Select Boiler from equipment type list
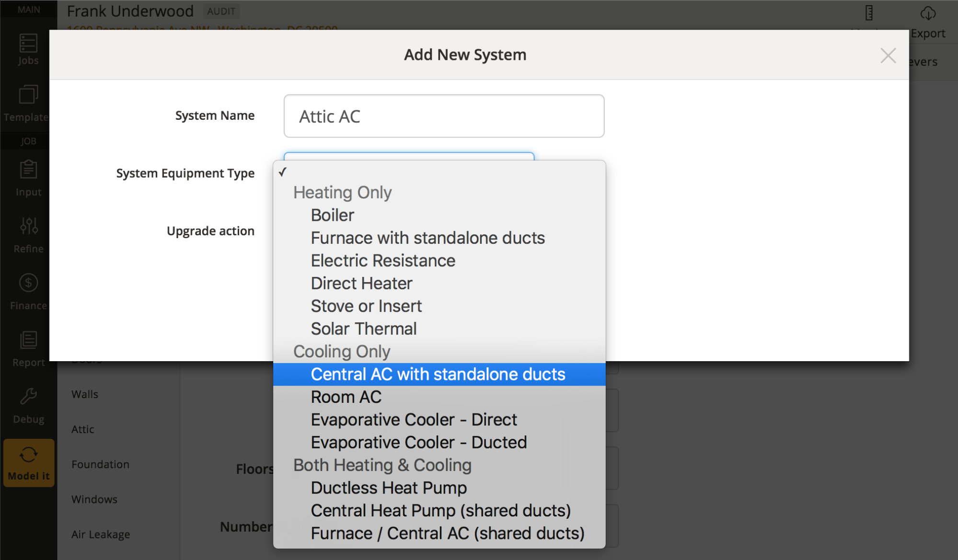958x560 pixels. point(439,215)
